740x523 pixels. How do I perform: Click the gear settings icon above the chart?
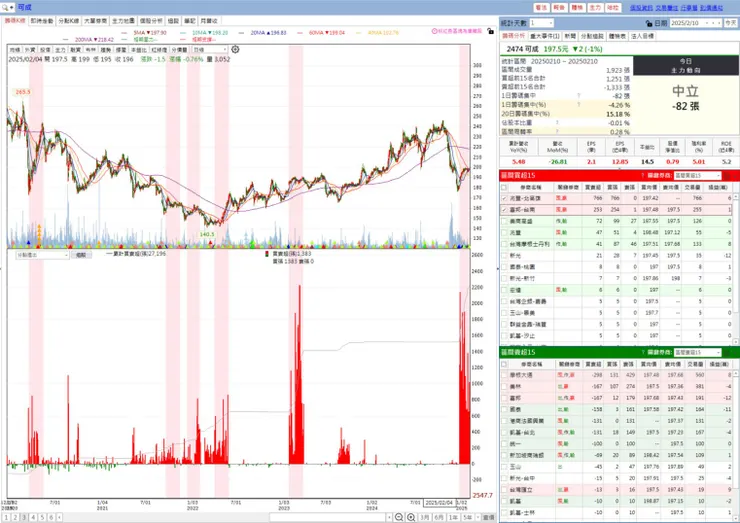pyautogui.click(x=235, y=49)
